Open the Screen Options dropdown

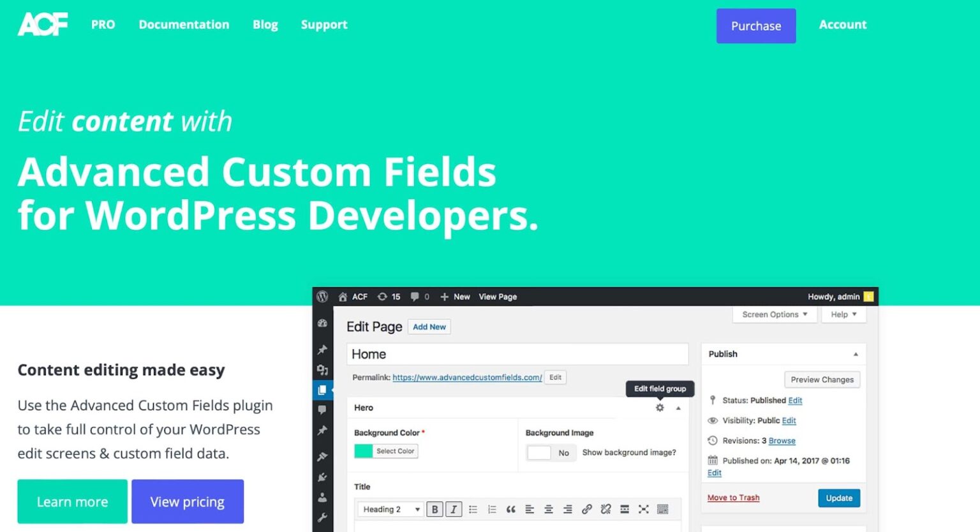[x=774, y=314]
